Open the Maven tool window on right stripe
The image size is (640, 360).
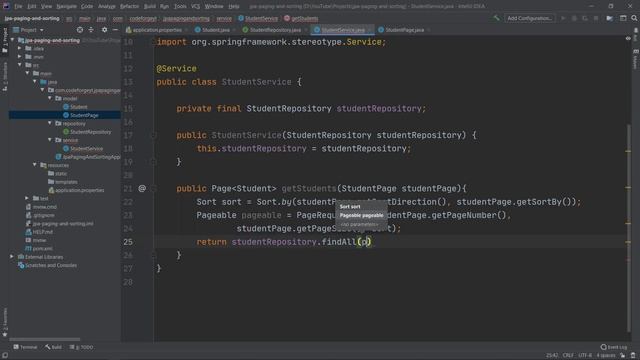tap(636, 60)
